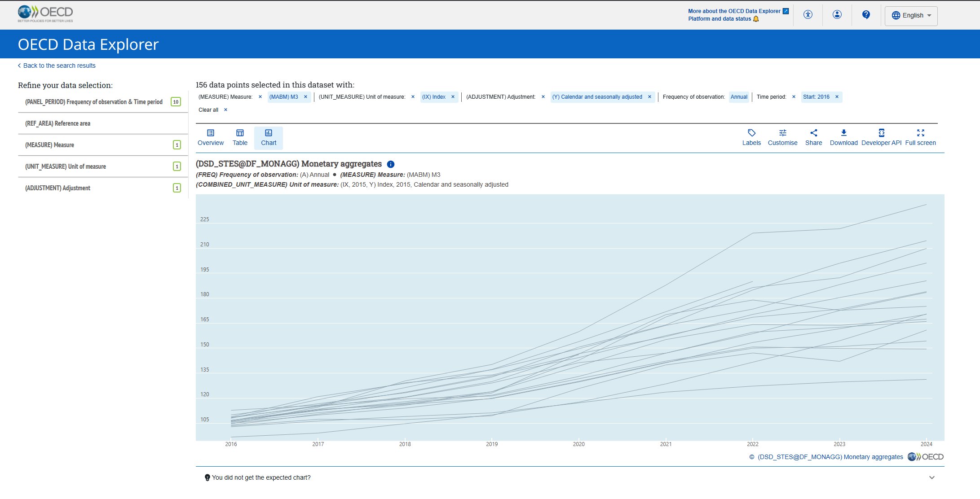Image resolution: width=980 pixels, height=499 pixels.
Task: Click the dataset info icon beside Monetary aggregates
Action: pos(391,164)
